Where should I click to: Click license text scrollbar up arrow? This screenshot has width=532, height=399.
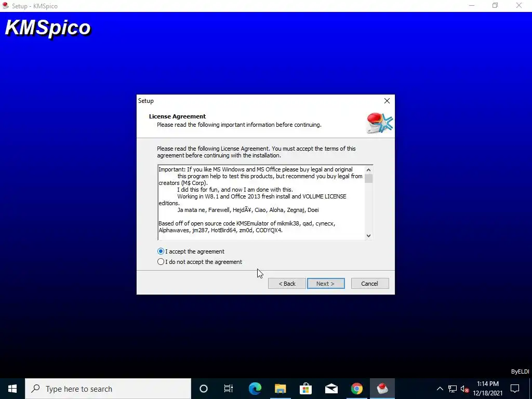368,170
